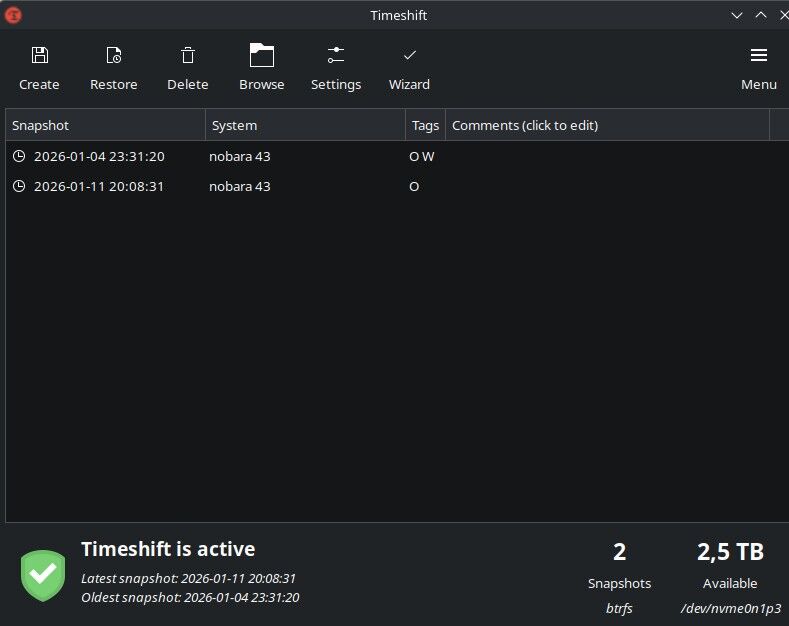
Task: Select snapshot 2026-01-11 20:08:31
Action: coord(99,186)
